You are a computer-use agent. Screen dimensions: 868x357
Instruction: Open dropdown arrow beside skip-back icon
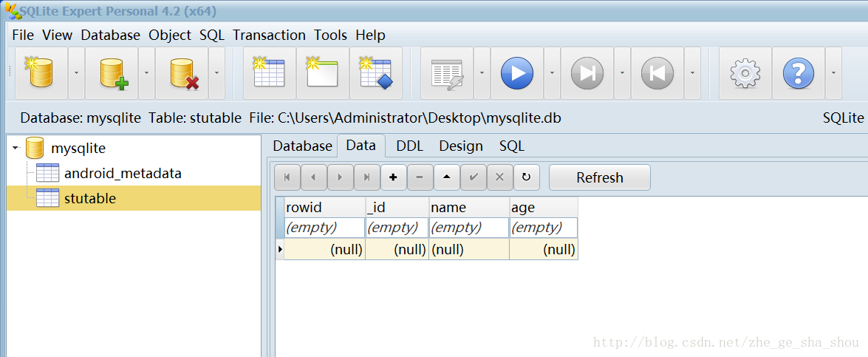(x=692, y=73)
